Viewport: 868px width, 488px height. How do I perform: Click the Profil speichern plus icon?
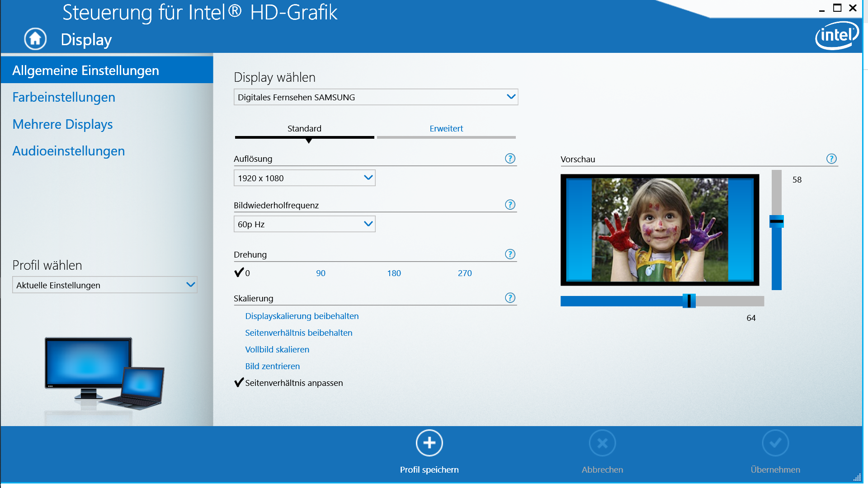(x=429, y=443)
